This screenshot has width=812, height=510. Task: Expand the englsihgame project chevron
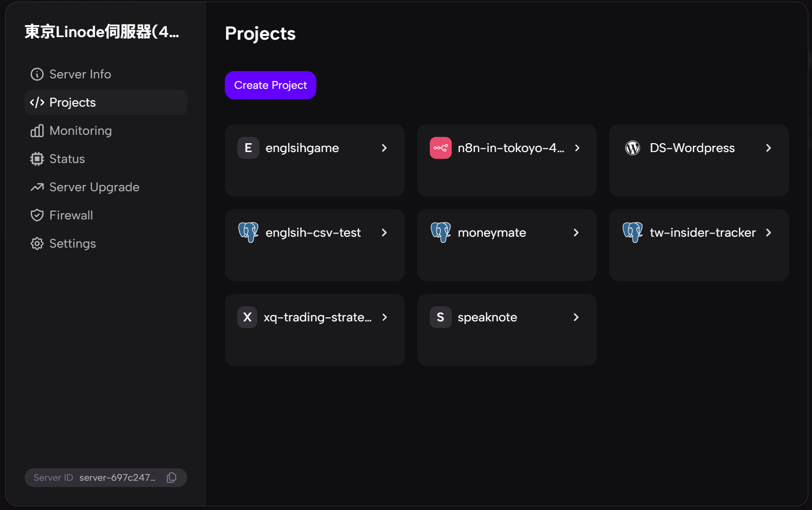coord(384,148)
